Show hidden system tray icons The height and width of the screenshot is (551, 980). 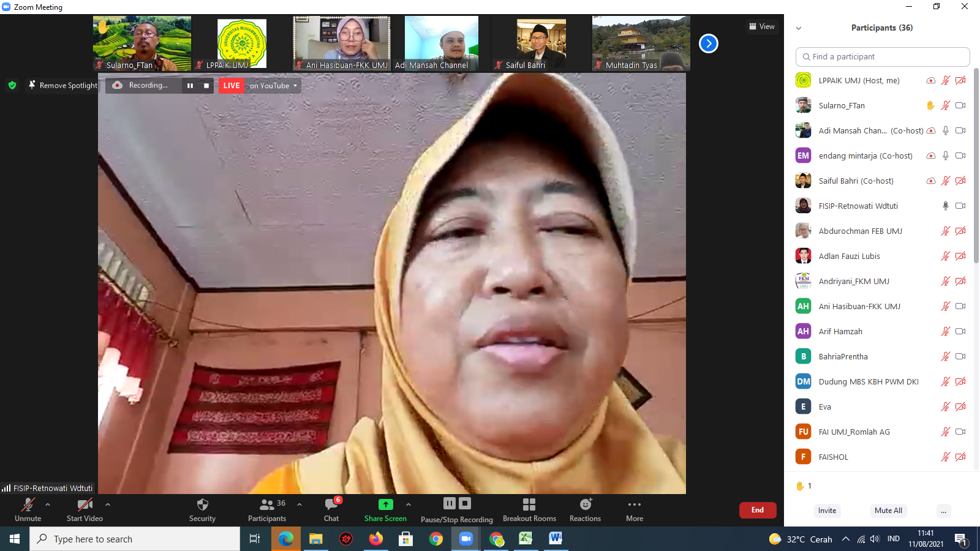(846, 539)
